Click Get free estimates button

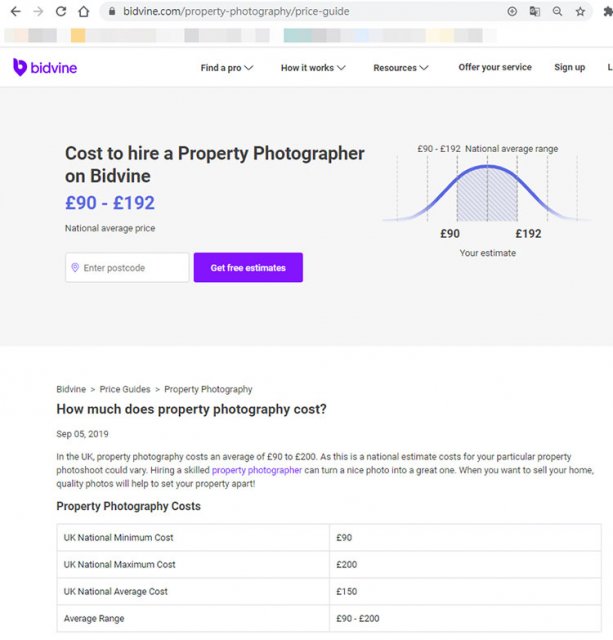248,267
